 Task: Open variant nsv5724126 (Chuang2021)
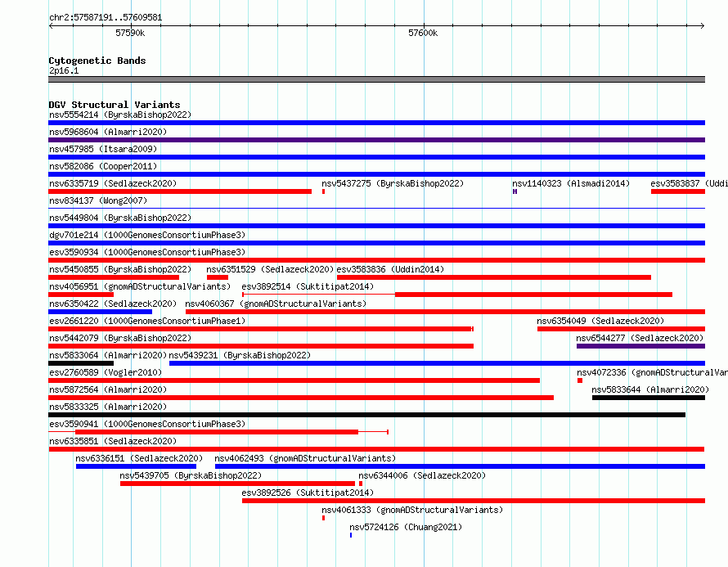pos(406,527)
